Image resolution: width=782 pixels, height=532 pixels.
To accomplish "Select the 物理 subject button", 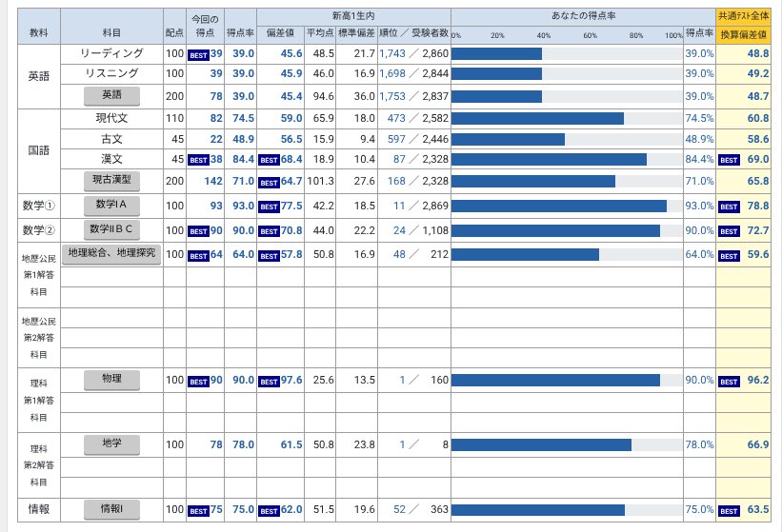I will click(111, 380).
